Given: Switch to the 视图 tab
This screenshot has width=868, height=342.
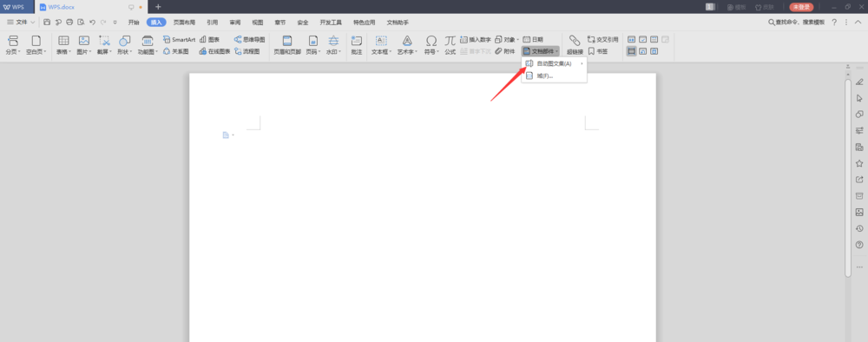Looking at the screenshot, I should [x=258, y=23].
